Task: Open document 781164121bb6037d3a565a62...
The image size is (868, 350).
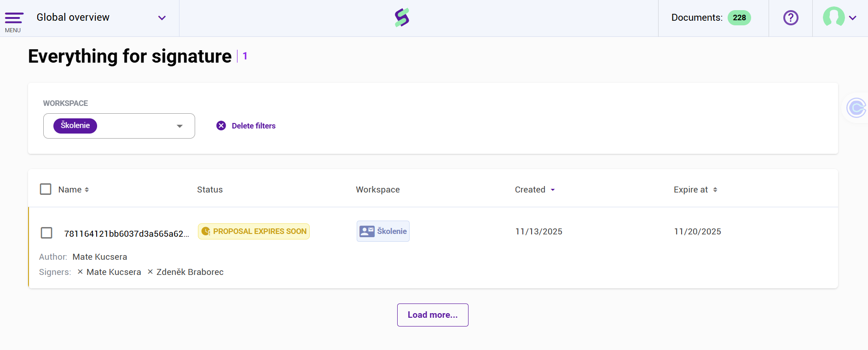Action: tap(127, 233)
